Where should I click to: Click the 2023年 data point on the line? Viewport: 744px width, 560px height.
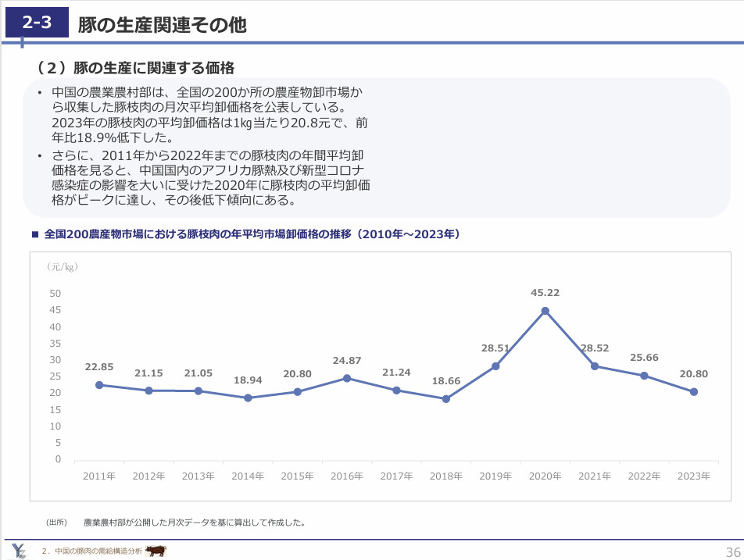[x=694, y=391]
